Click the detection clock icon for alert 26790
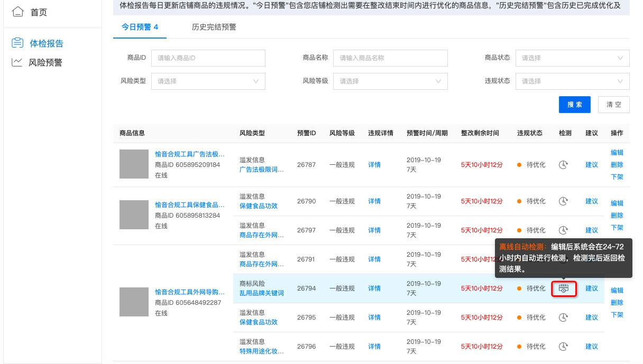This screenshot has height=364, width=643. click(564, 201)
